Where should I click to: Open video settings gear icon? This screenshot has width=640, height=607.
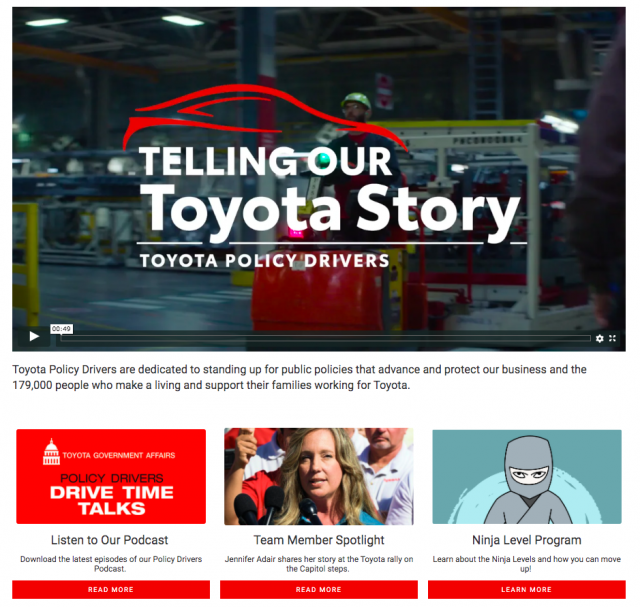599,338
